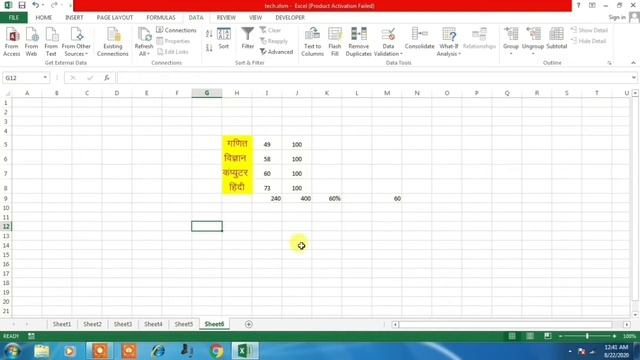Select column G header
Image resolution: width=640 pixels, height=360 pixels.
207,93
